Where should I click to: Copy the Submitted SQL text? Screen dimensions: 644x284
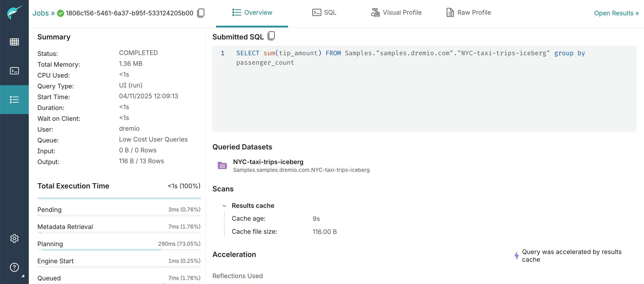(271, 36)
